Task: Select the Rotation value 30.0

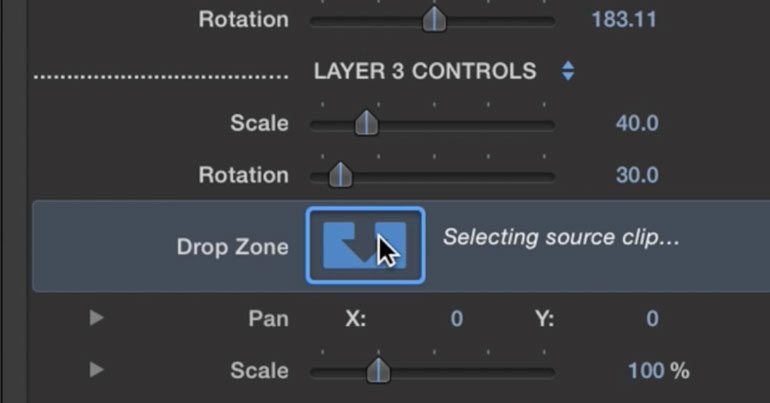Action: (637, 175)
